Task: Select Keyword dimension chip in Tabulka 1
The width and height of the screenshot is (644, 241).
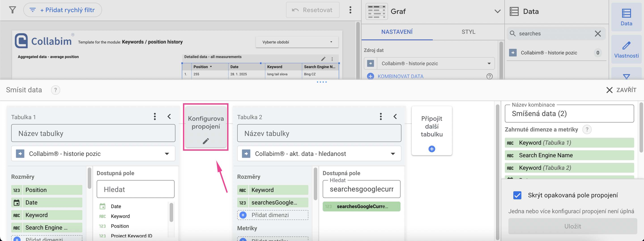Action: [x=47, y=215]
